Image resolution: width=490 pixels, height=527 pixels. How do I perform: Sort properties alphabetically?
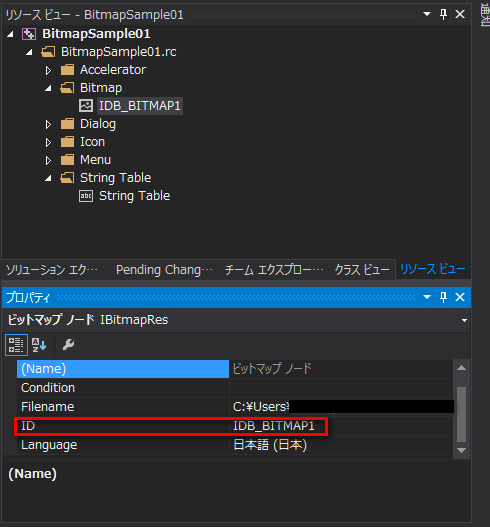click(39, 345)
